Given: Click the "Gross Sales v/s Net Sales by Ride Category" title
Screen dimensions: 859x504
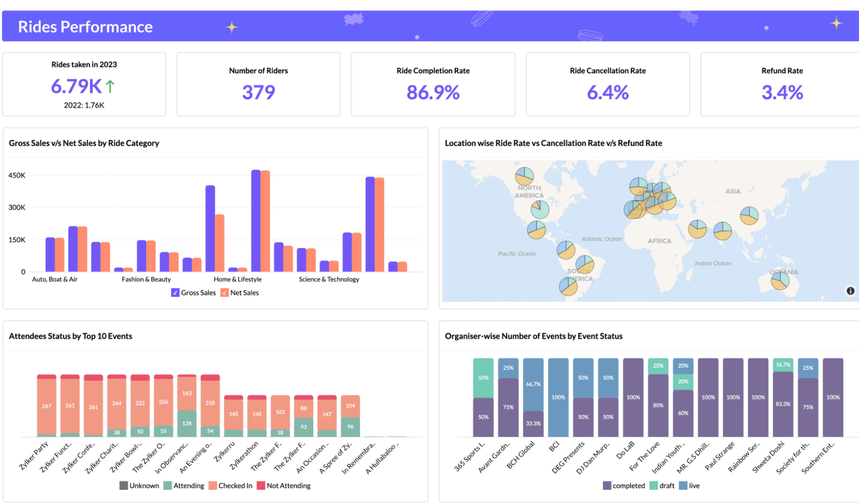Looking at the screenshot, I should tap(84, 143).
